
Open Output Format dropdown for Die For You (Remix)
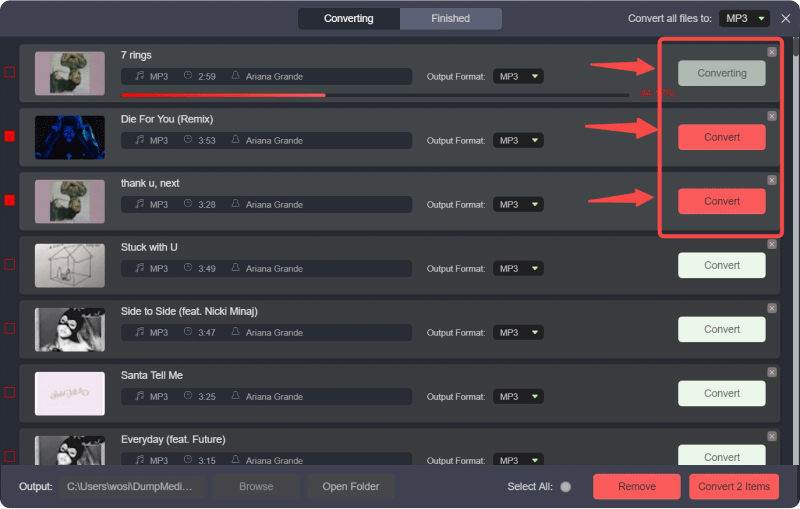(518, 140)
